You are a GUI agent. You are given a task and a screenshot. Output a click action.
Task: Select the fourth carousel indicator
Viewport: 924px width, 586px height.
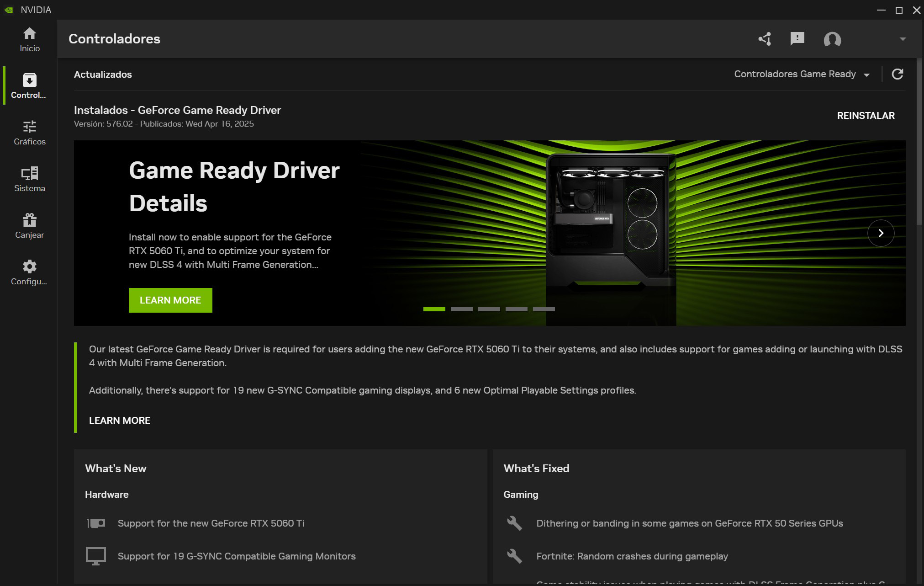click(x=516, y=309)
